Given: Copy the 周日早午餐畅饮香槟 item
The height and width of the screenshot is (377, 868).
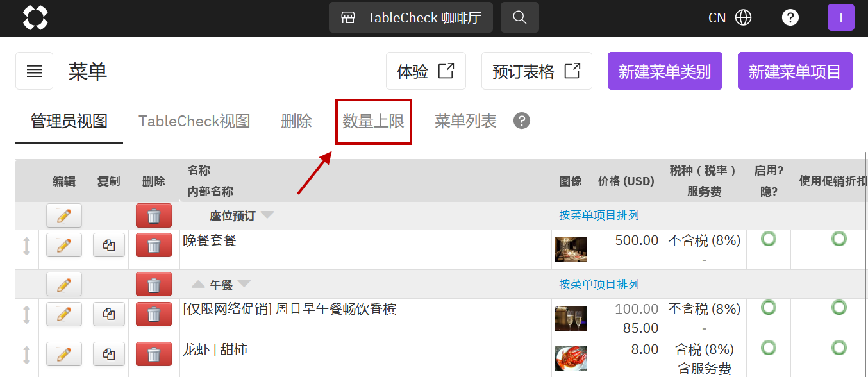Looking at the screenshot, I should pos(109,314).
